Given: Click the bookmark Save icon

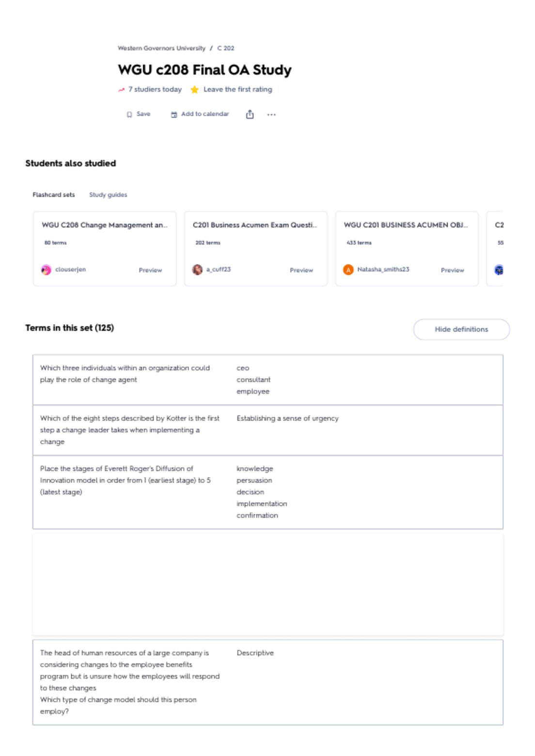Looking at the screenshot, I should [129, 114].
